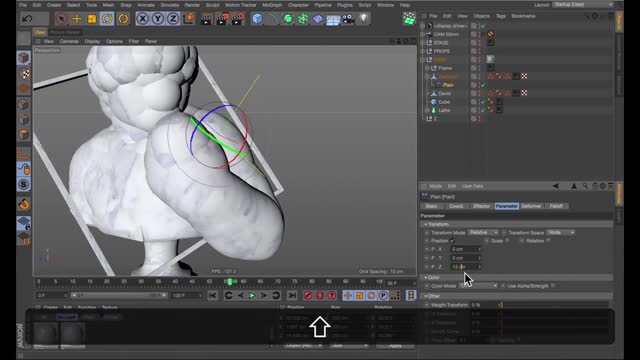
Task: Add a floor environment object
Action: 333,19
